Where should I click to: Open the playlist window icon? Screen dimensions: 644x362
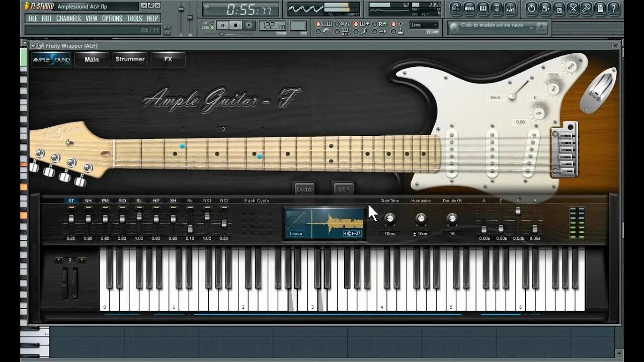455,8
